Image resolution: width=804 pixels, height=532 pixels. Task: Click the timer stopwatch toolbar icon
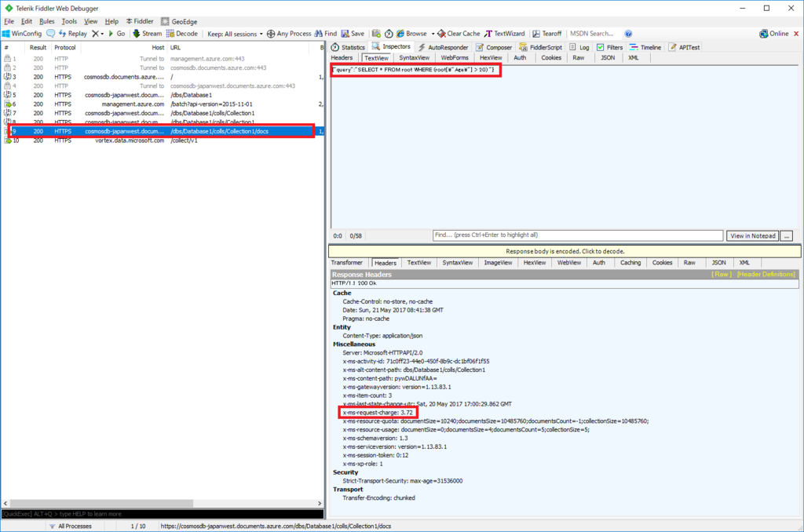pos(389,34)
